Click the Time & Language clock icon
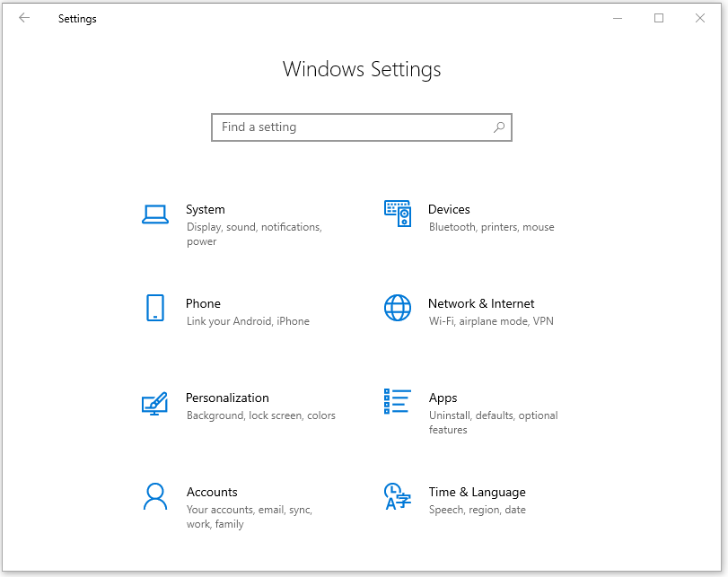This screenshot has height=577, width=728. [398, 497]
